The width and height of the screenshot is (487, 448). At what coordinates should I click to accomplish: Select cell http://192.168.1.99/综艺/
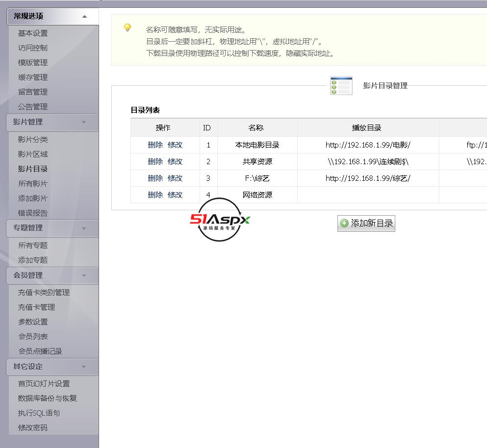368,178
